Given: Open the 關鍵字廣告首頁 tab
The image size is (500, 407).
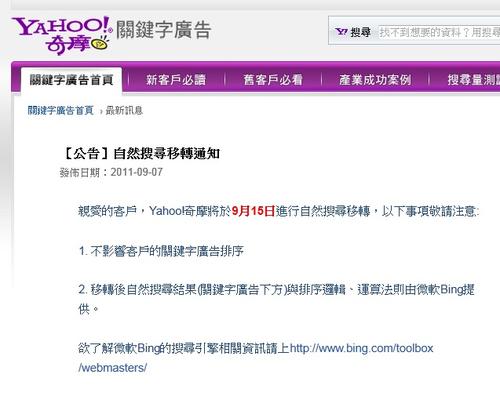Looking at the screenshot, I should 71,80.
